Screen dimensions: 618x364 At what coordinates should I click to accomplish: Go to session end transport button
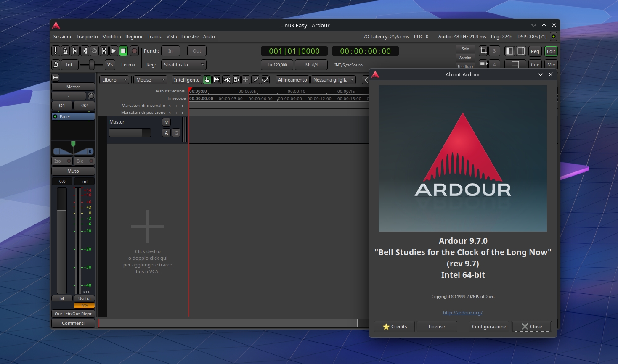click(85, 51)
